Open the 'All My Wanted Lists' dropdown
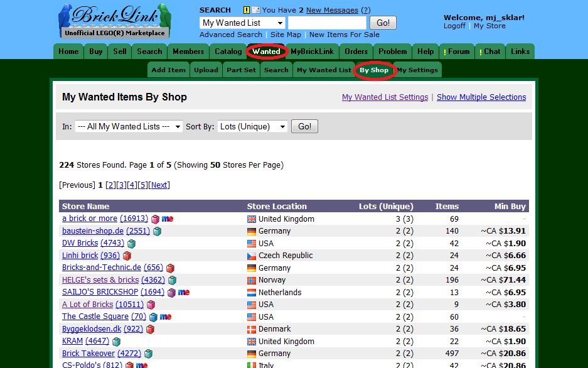Screen dimensions: 588x368 [129, 126]
